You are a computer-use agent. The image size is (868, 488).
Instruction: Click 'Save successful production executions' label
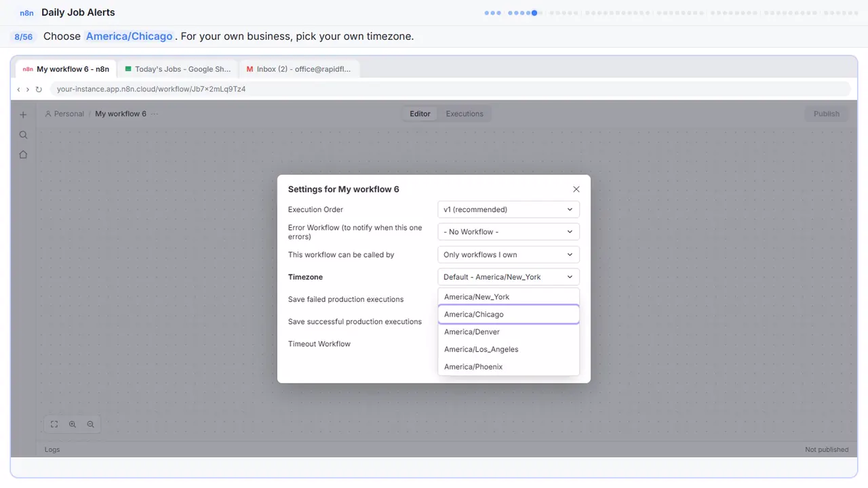tap(355, 322)
